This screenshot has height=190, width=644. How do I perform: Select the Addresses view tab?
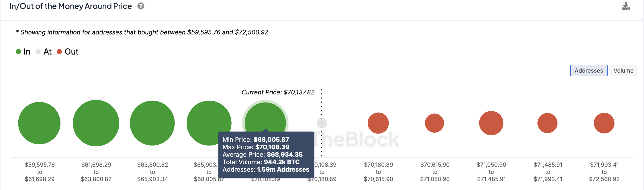pos(589,71)
